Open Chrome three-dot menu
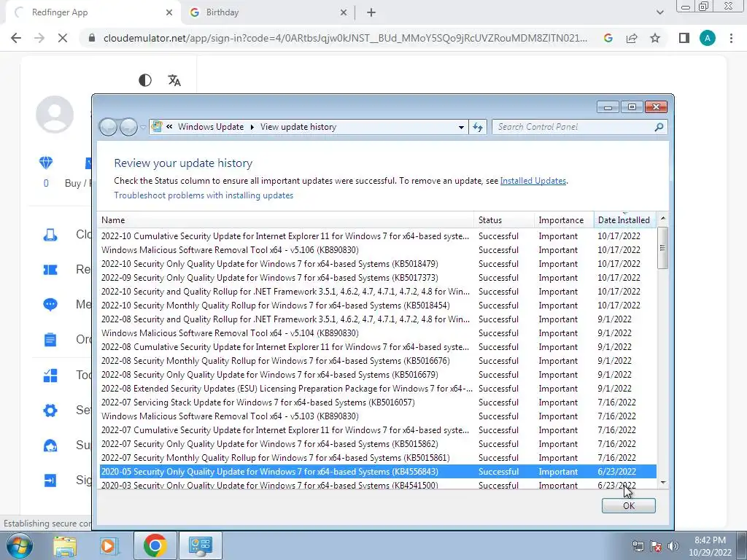 click(731, 38)
